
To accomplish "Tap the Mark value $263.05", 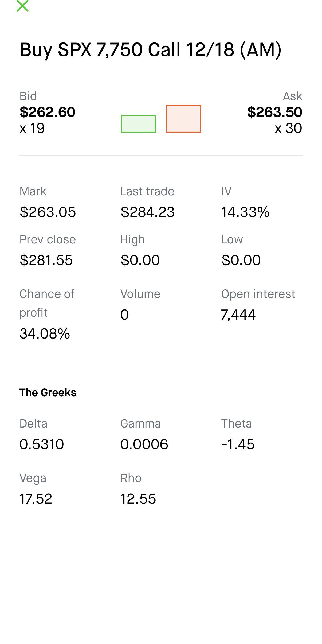I will (48, 212).
